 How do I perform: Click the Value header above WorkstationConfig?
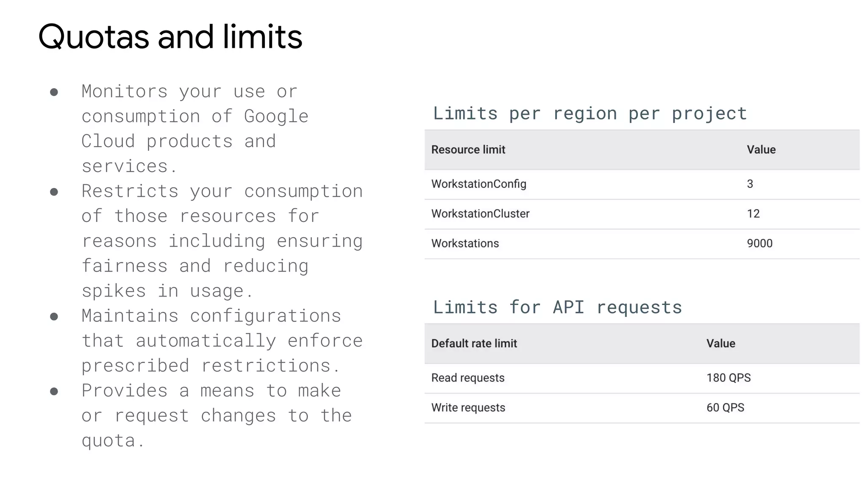(x=761, y=150)
